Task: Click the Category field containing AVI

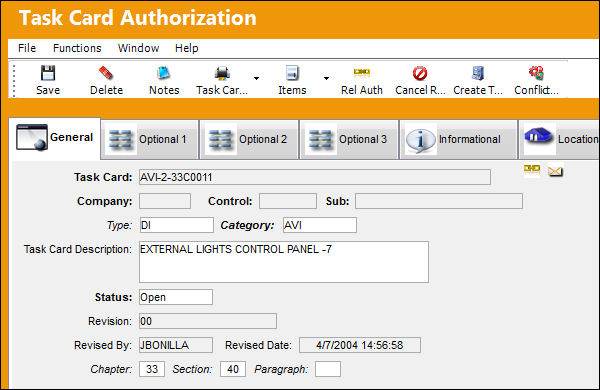Action: coord(320,225)
